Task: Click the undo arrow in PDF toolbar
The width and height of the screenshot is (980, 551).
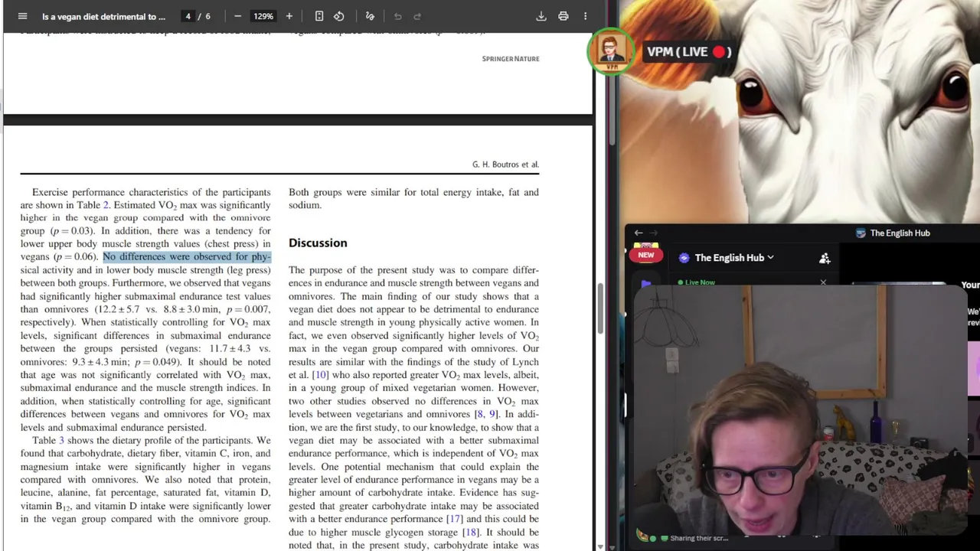Action: click(x=397, y=16)
